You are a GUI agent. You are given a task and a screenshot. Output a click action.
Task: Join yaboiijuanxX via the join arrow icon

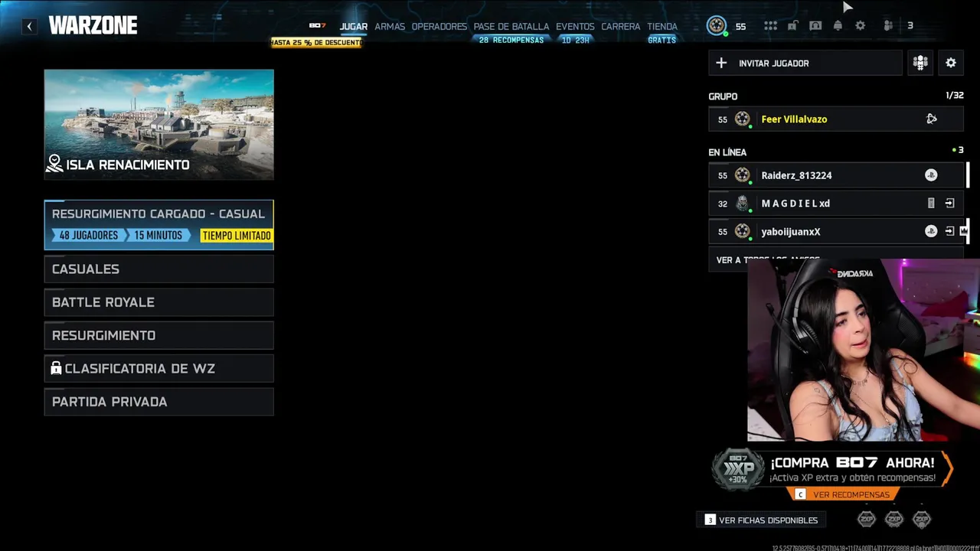(949, 231)
